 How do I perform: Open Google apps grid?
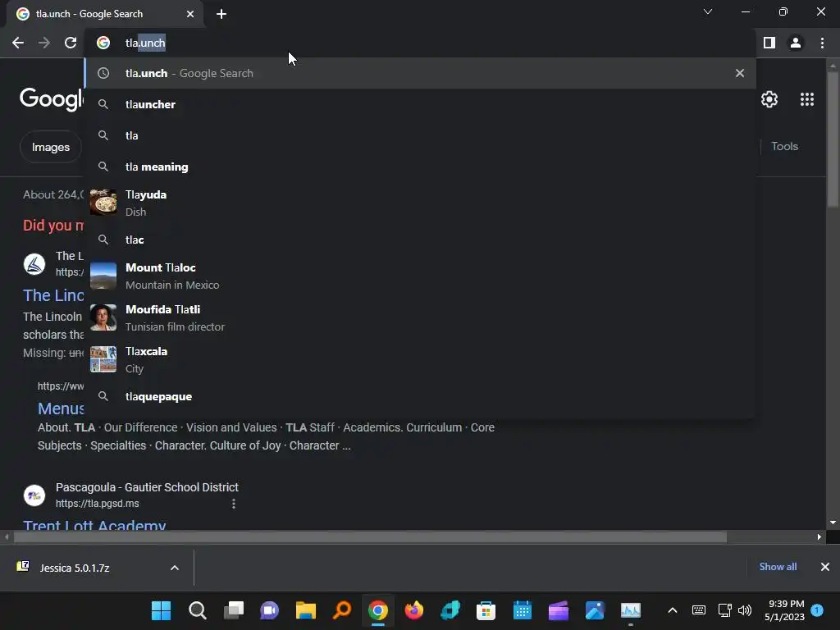tap(807, 99)
